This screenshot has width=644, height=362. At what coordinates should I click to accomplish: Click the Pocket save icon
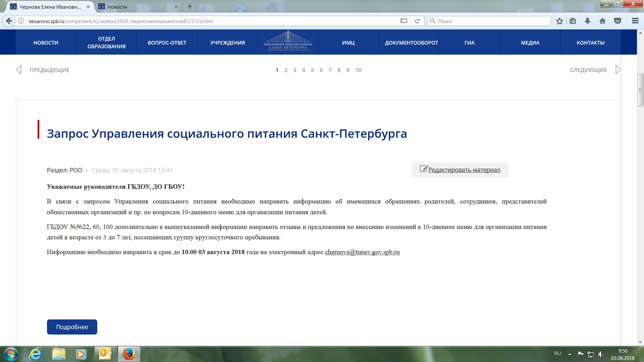[x=618, y=21]
